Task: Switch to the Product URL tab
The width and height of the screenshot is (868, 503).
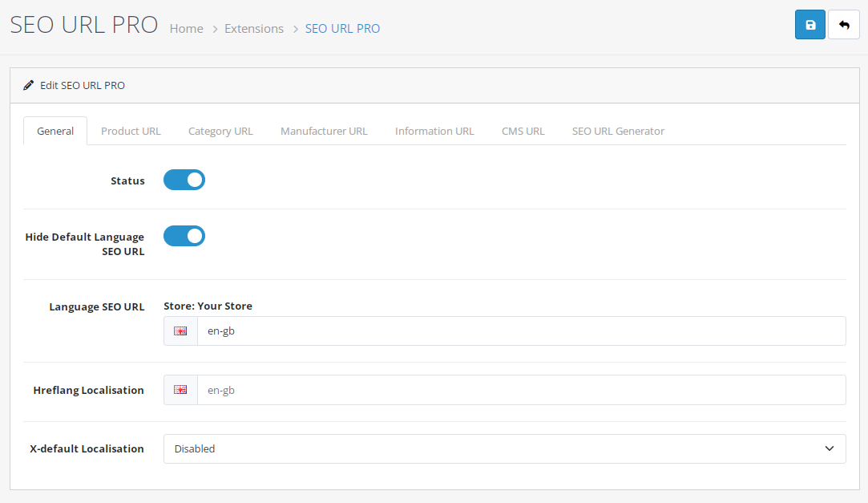Action: coord(131,132)
